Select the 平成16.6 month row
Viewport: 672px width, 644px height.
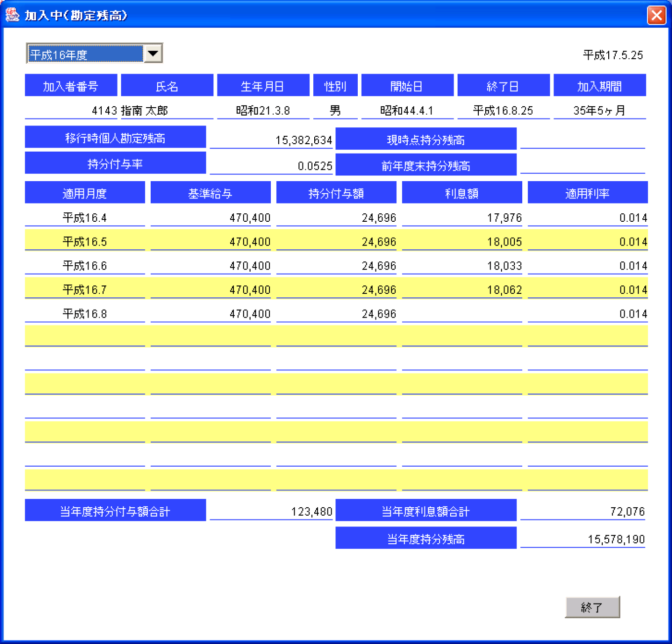pyautogui.click(x=336, y=265)
